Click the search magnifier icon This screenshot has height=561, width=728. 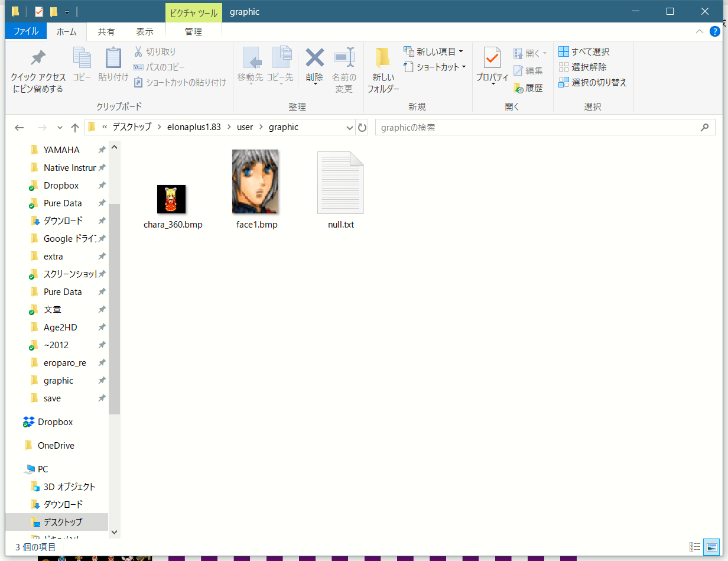click(x=704, y=127)
